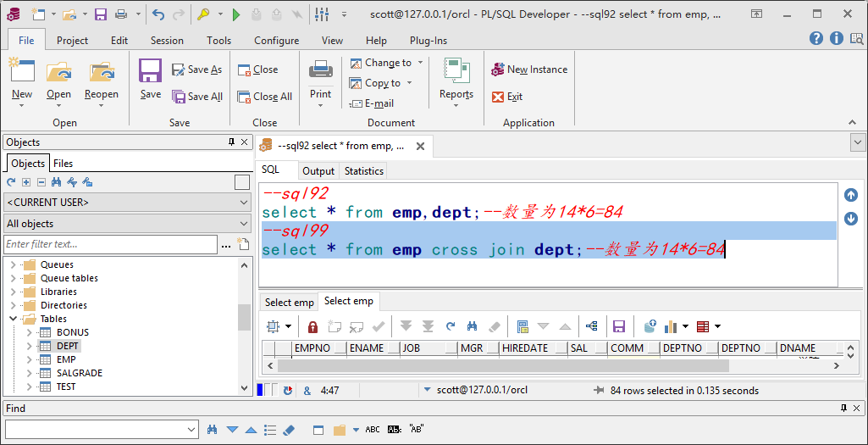Image resolution: width=868 pixels, height=445 pixels.
Task: Open the Change to dropdown
Action: tap(420, 63)
